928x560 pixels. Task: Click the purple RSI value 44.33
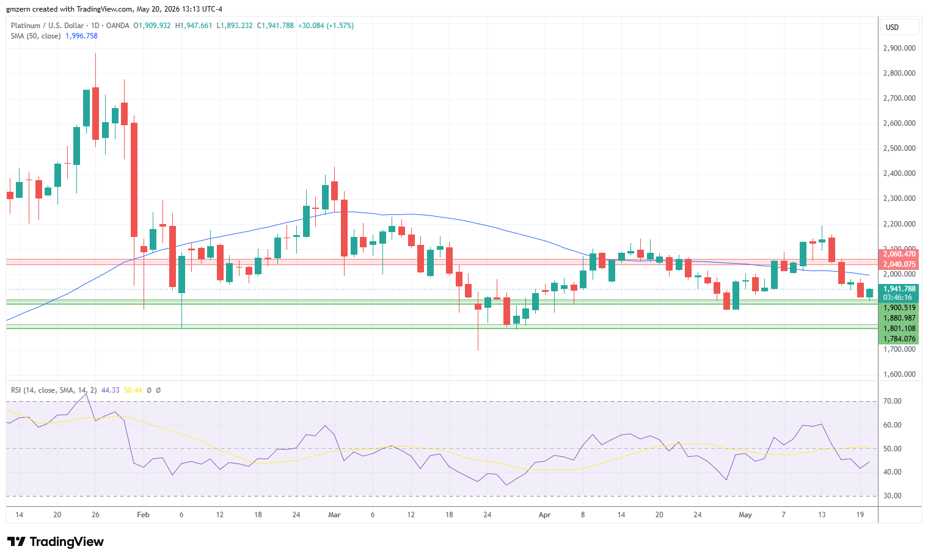tap(110, 390)
